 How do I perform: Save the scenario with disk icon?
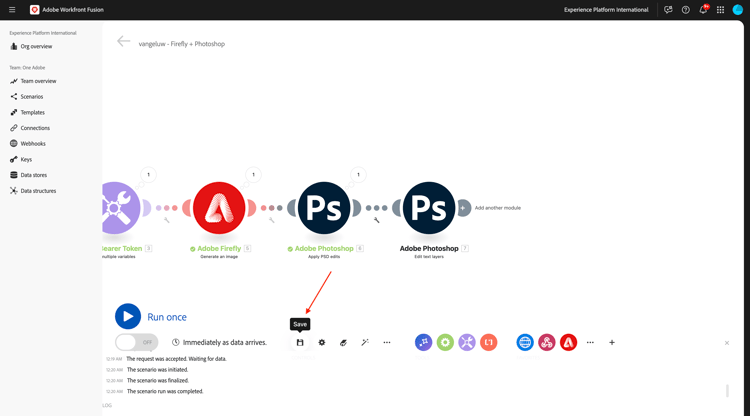coord(300,342)
